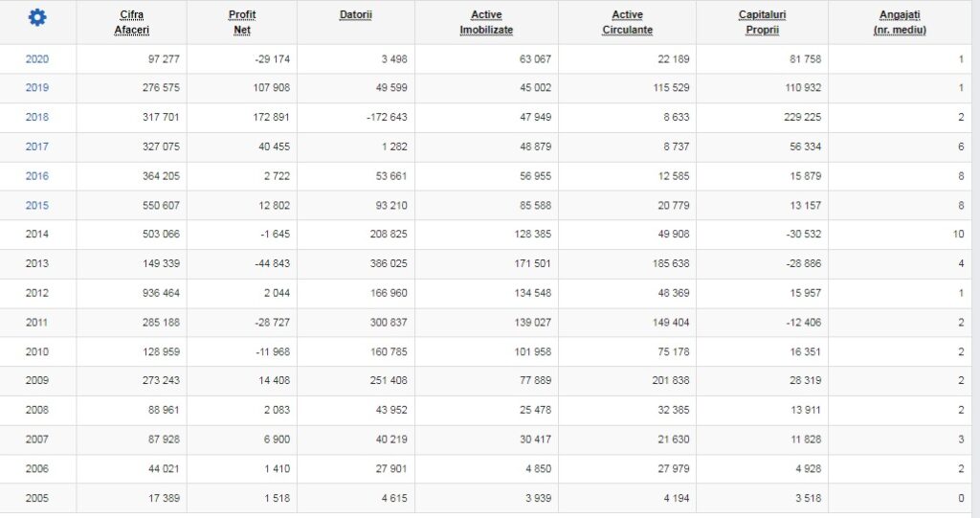
Task: Select the 2005 row year cell
Action: pyautogui.click(x=37, y=498)
